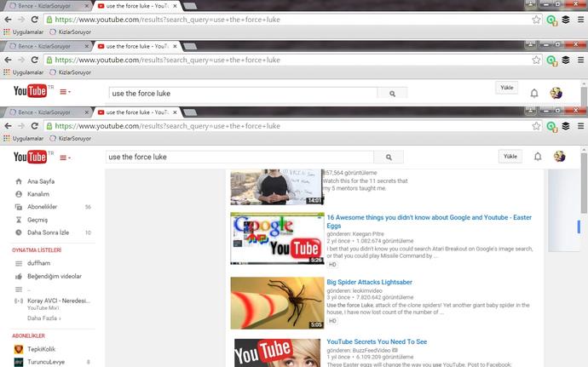Click the reload icon in the topmost browser window

point(34,20)
